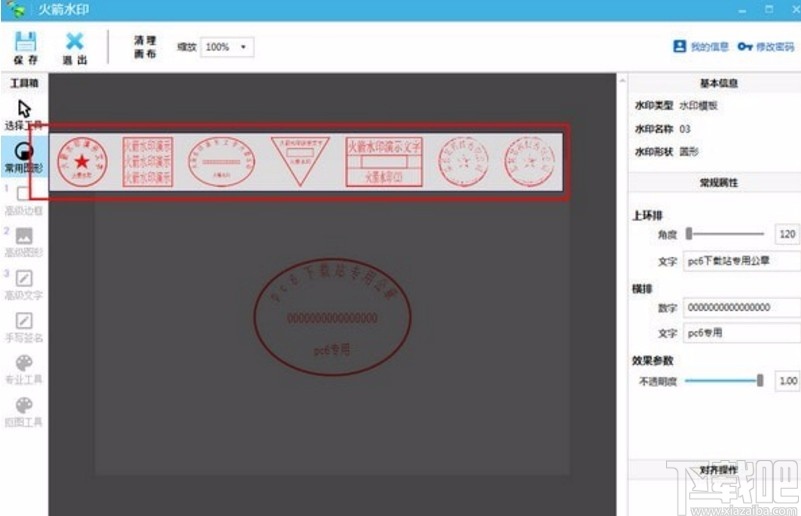Choose the oval stamp template

tap(221, 161)
